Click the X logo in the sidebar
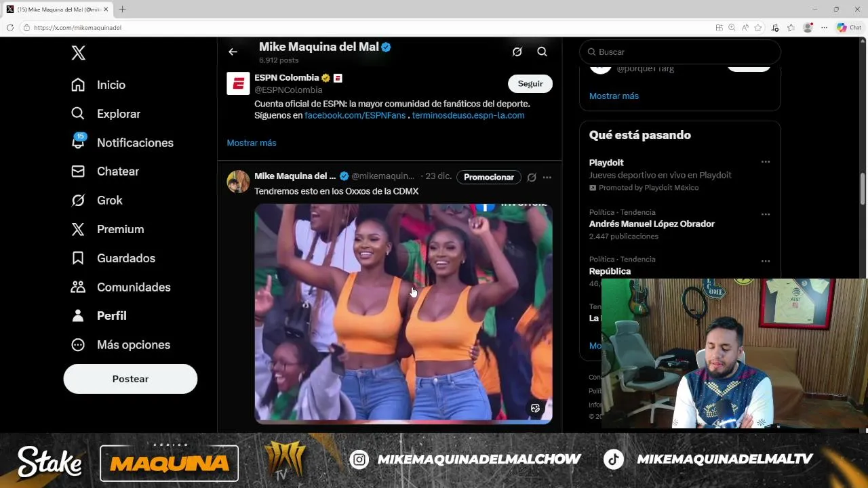 coord(78,53)
